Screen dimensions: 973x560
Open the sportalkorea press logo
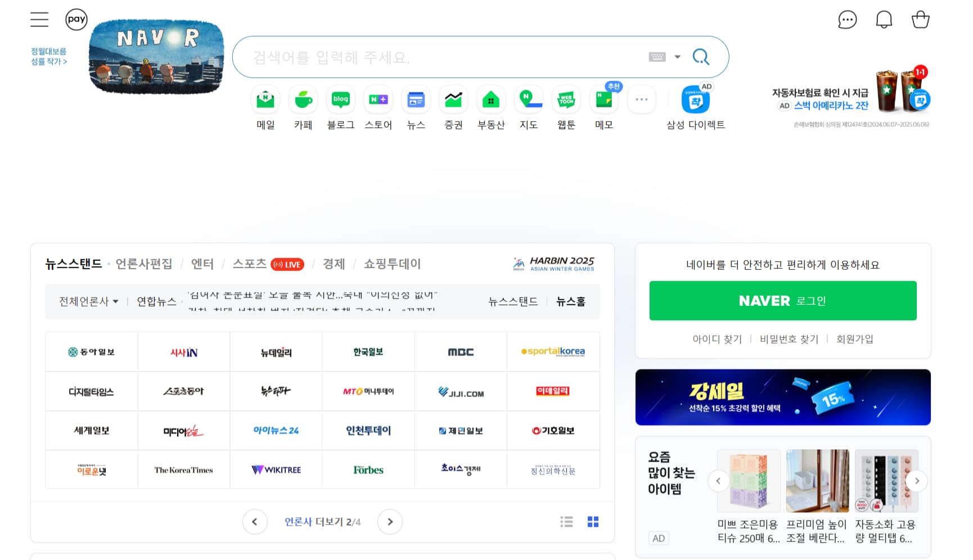[553, 352]
